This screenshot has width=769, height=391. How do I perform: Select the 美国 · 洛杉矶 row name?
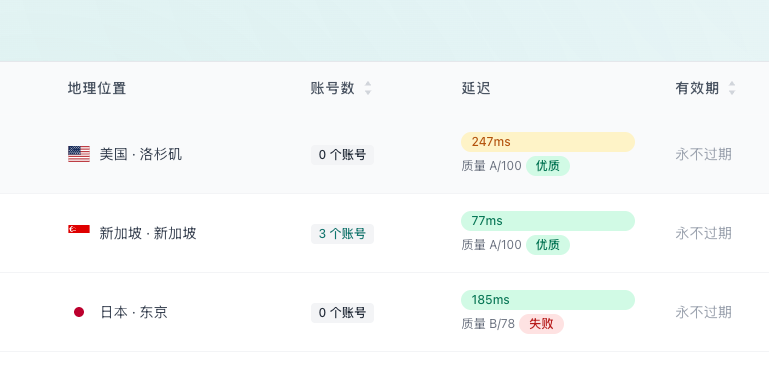pos(141,155)
